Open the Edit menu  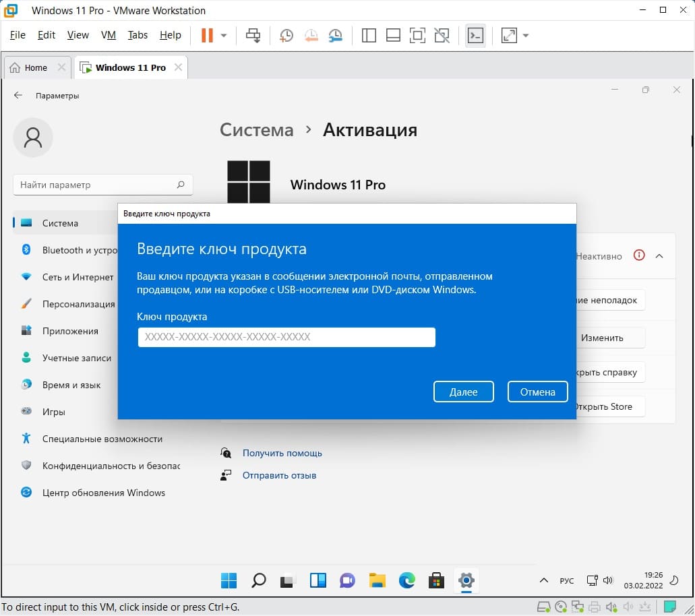coord(46,35)
